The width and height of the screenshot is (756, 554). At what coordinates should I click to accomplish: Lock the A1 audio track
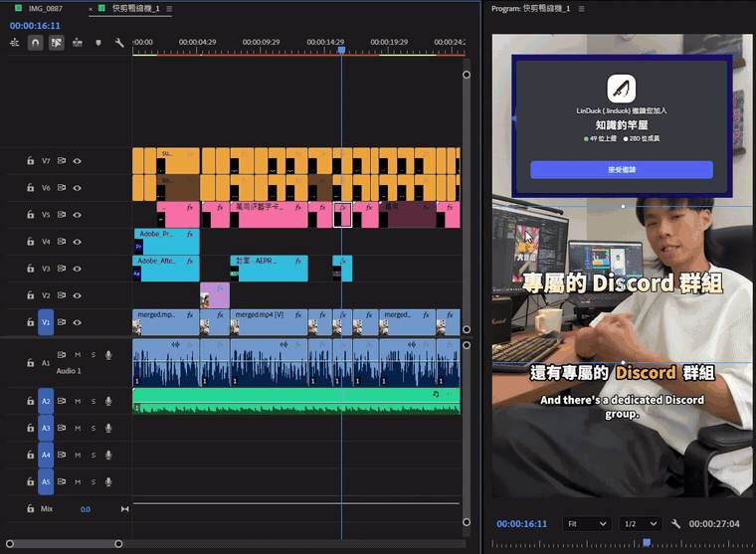pos(31,363)
